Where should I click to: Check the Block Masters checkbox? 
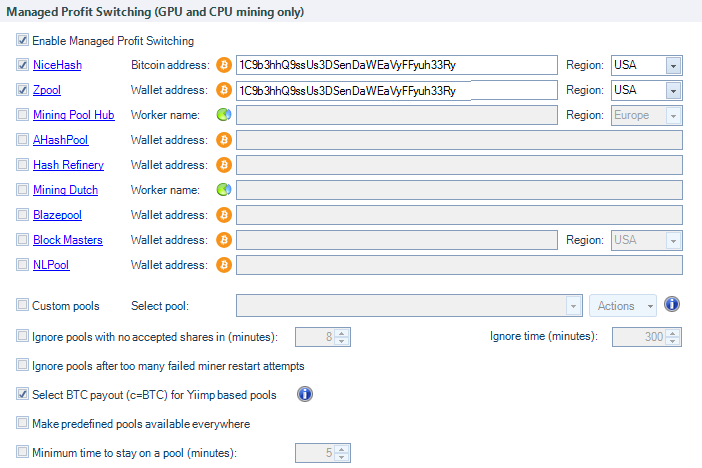[x=22, y=240]
